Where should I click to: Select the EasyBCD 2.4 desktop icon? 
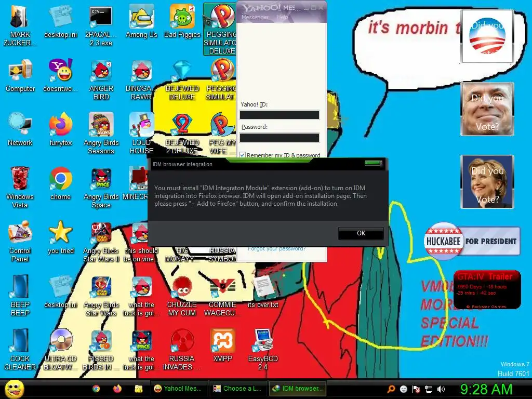point(263,350)
